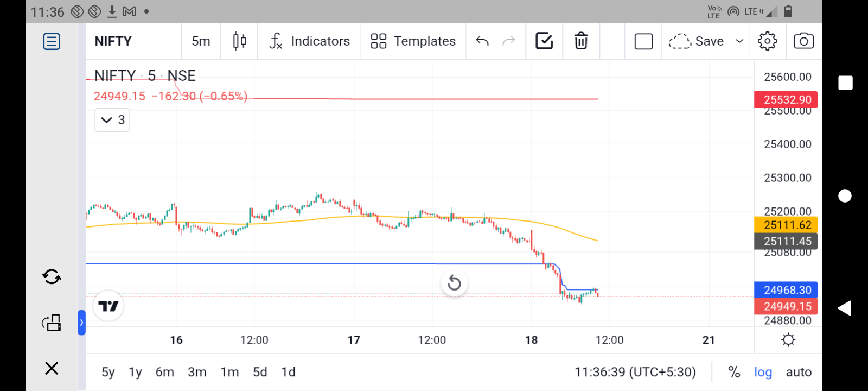
Task: Open indicator Templates
Action: tap(413, 41)
